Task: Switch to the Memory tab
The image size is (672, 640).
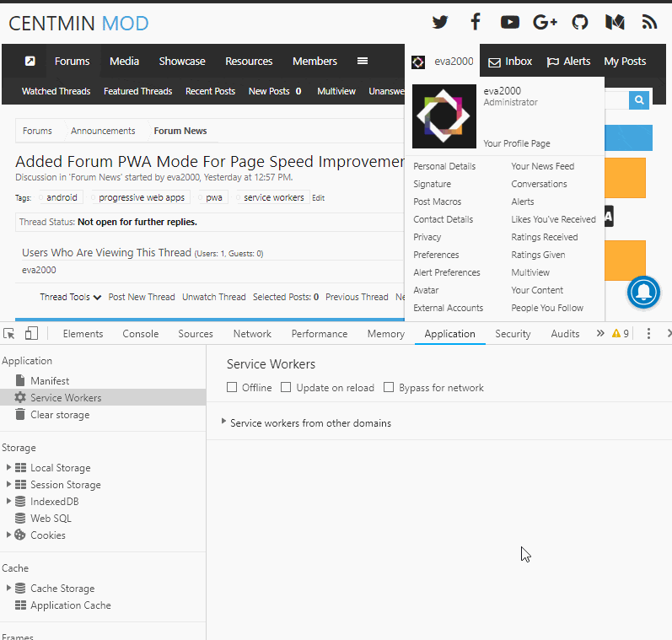Action: (385, 334)
